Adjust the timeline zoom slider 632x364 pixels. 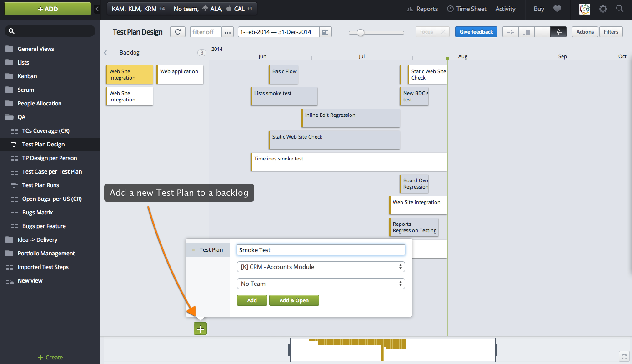361,32
